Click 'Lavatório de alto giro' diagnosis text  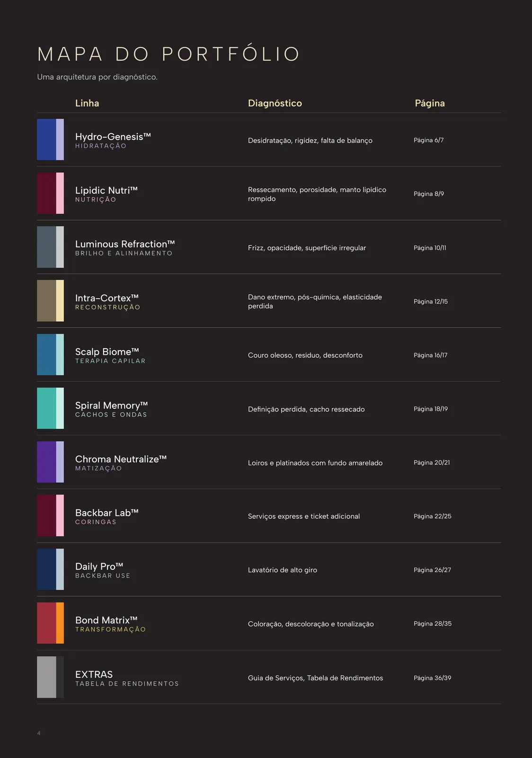tap(283, 570)
